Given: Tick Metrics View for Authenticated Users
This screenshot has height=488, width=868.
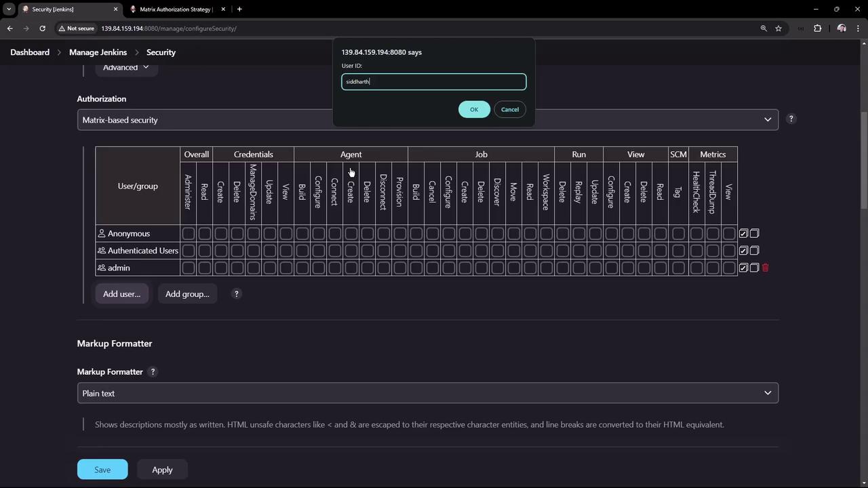Looking at the screenshot, I should click(729, 251).
